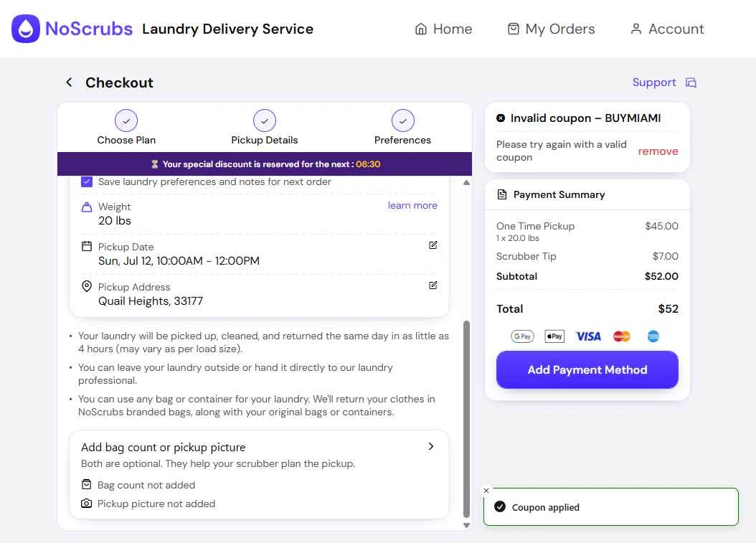
Task: Open My Orders in the navigation
Action: [551, 29]
